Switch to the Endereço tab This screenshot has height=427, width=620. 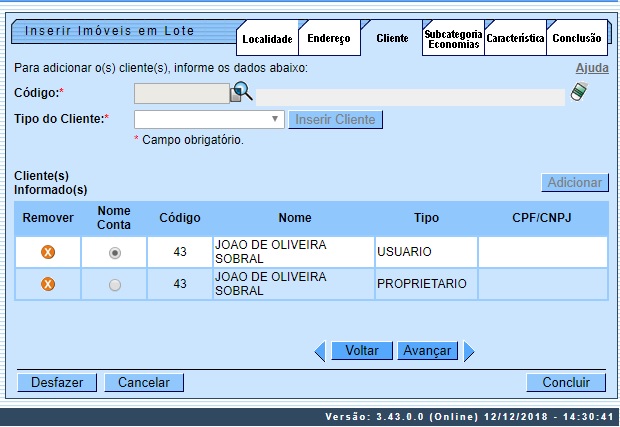[329, 39]
